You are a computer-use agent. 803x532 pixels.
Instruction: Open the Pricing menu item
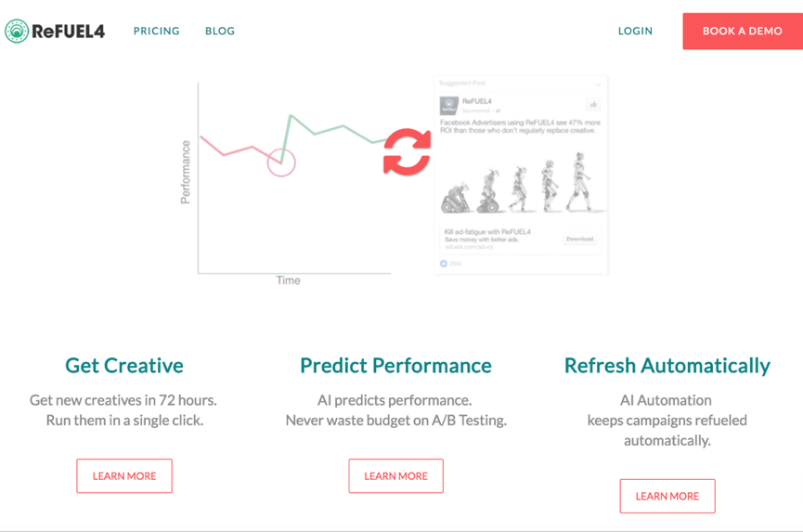click(156, 31)
